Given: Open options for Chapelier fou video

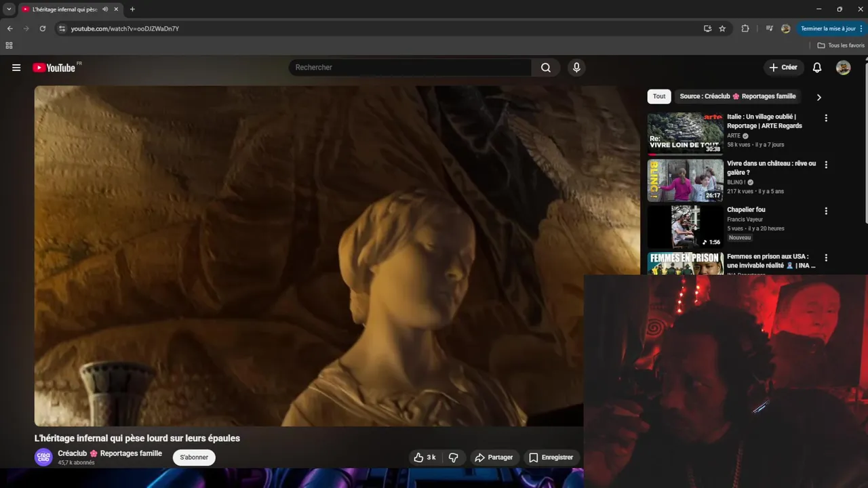Looking at the screenshot, I should pos(826,211).
